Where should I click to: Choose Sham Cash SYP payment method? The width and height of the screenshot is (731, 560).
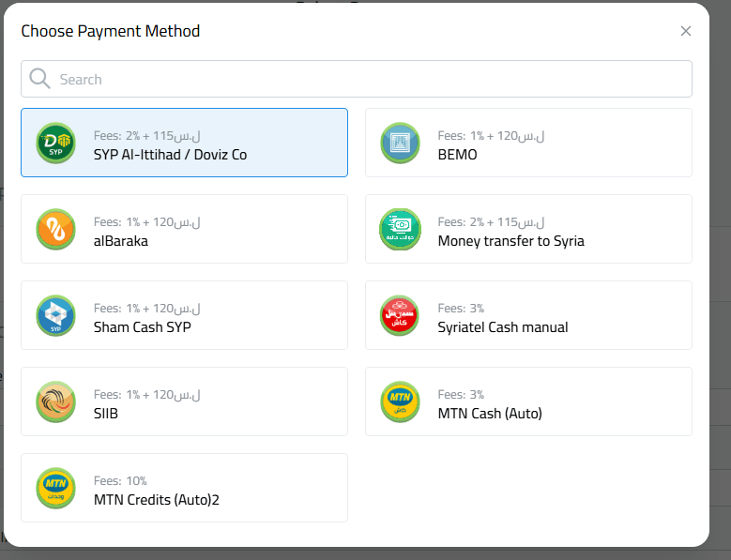click(184, 315)
